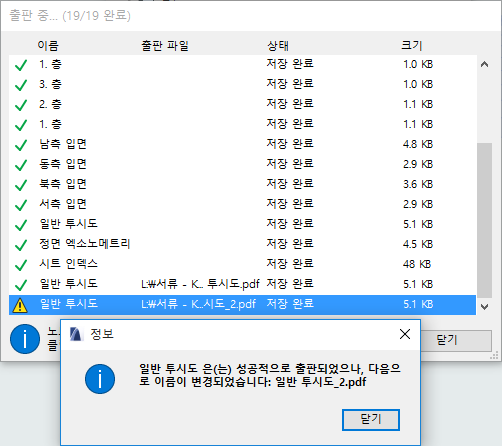
Task: Click the 4.8 KB size of 남측 입면
Action: (x=418, y=144)
